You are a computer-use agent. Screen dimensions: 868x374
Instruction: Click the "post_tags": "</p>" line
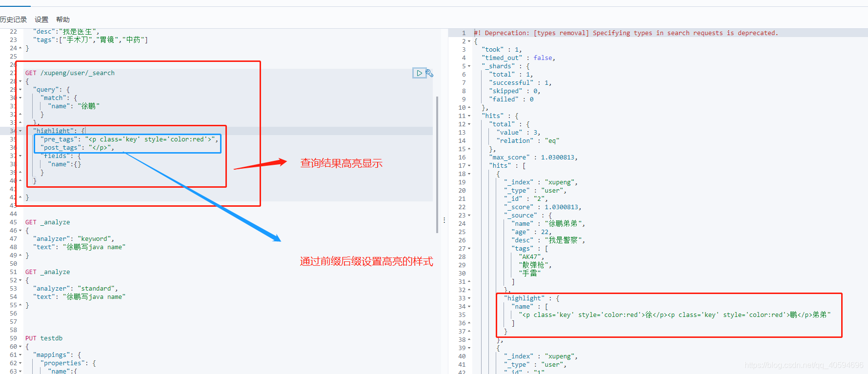77,148
